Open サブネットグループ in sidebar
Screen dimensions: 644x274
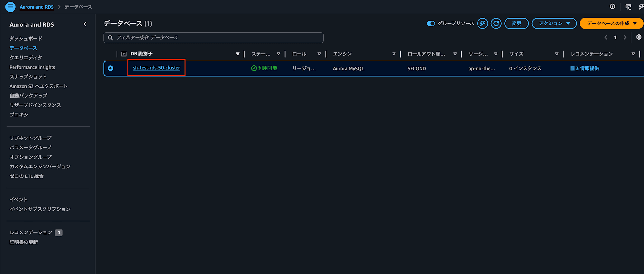click(30, 138)
